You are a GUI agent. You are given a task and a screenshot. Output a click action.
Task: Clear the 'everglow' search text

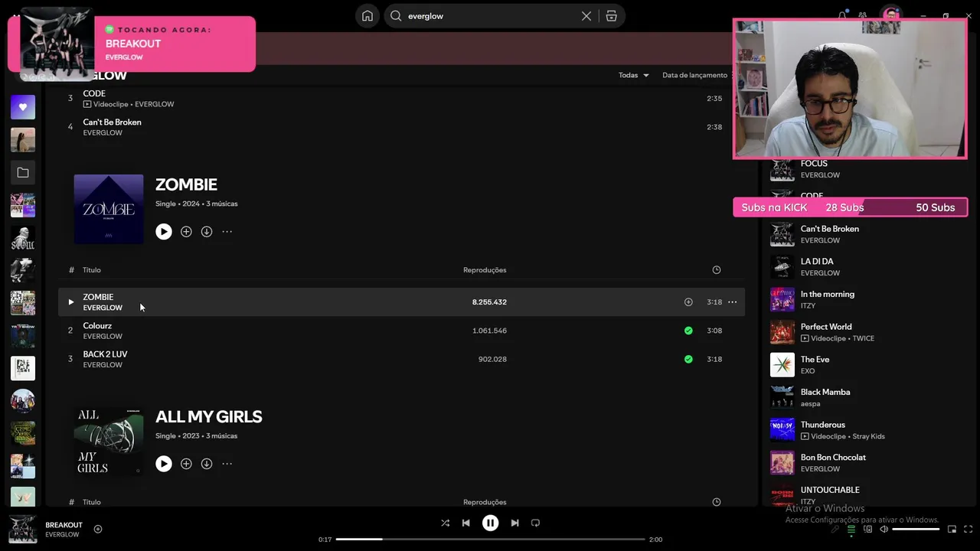tap(586, 16)
